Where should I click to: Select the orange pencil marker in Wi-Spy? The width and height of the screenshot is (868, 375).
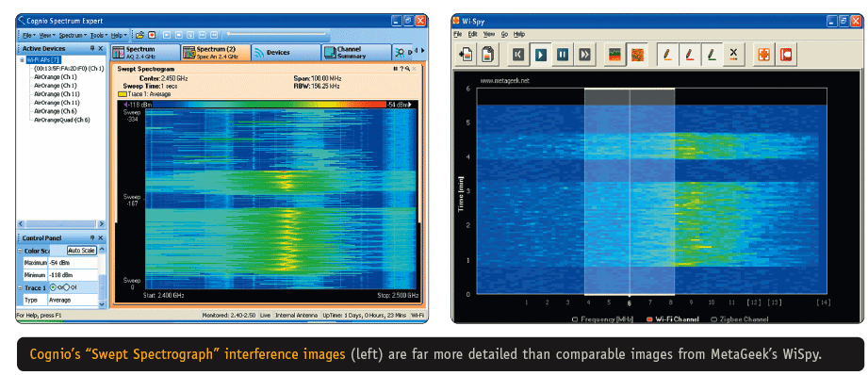pyautogui.click(x=667, y=55)
